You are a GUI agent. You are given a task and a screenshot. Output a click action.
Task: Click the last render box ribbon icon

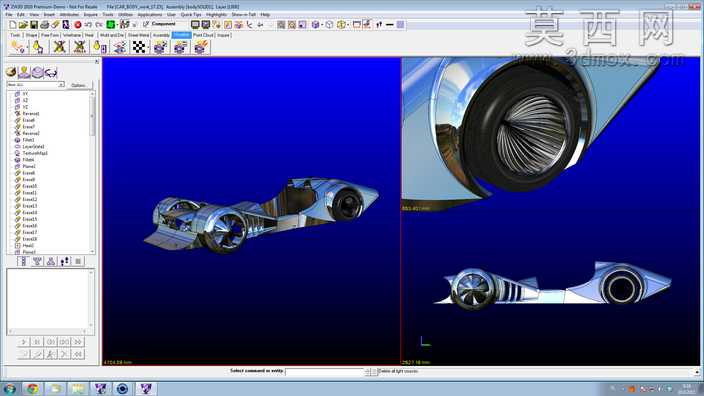(201, 47)
